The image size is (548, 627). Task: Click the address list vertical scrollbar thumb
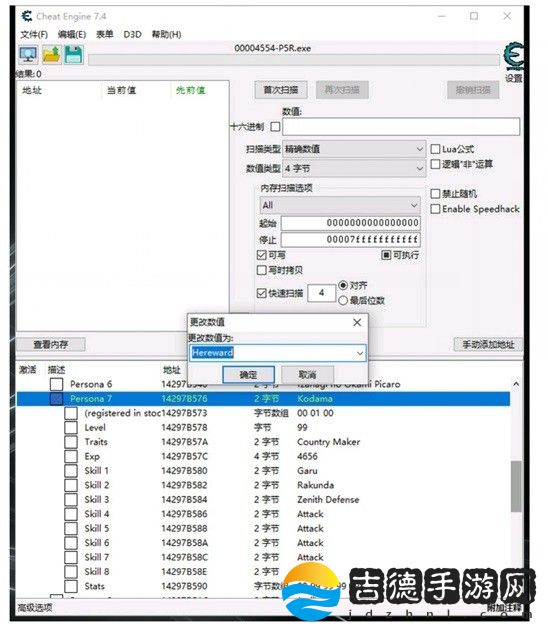516,486
